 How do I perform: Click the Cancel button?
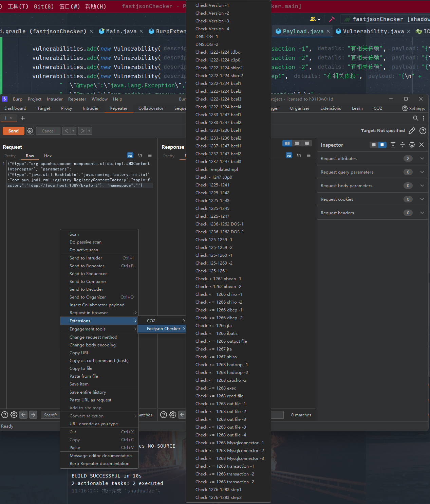click(x=48, y=131)
